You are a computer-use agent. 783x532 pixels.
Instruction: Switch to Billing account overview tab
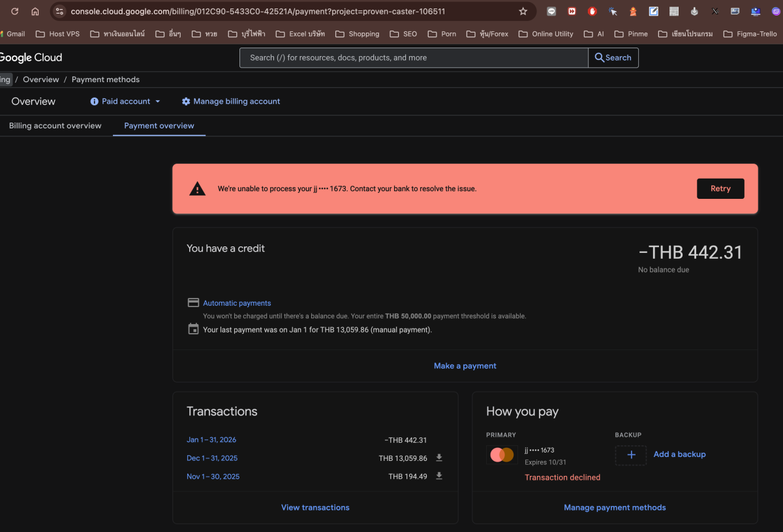(55, 126)
